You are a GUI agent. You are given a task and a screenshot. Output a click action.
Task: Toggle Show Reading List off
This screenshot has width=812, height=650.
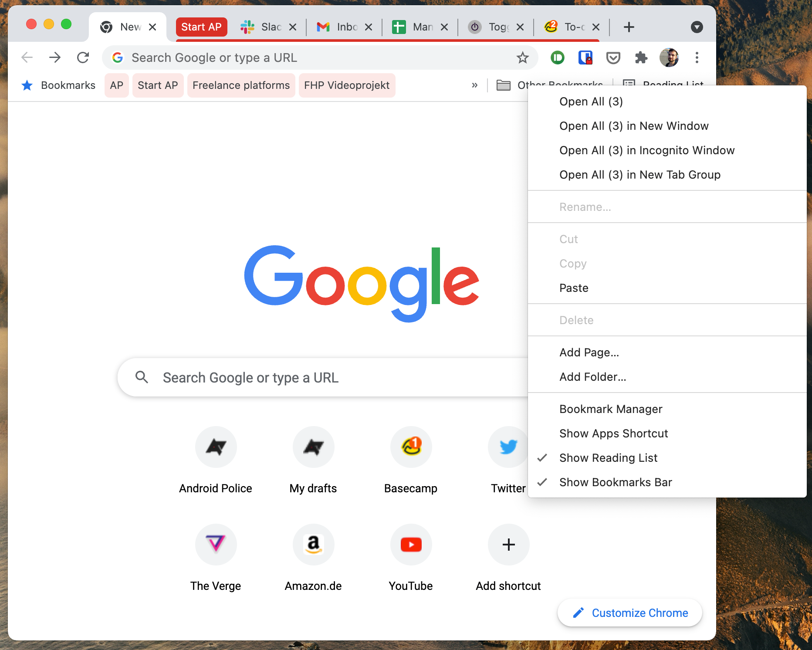tap(608, 457)
